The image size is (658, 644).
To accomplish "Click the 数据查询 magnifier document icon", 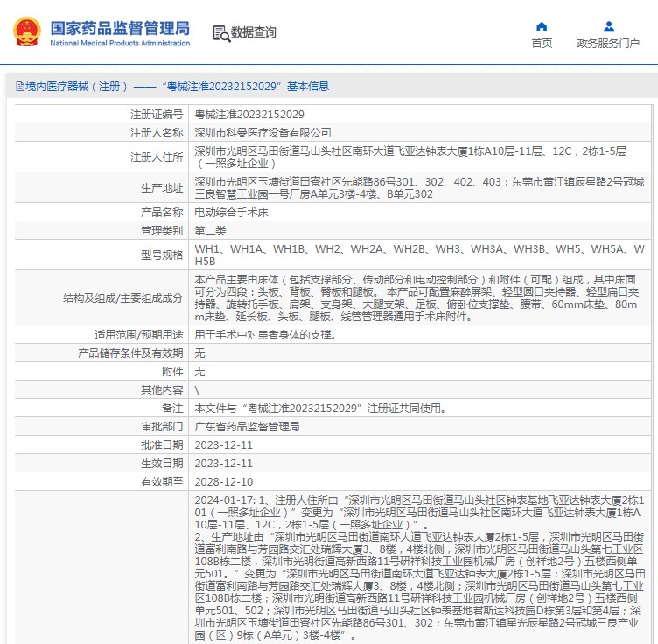I will click(x=221, y=33).
